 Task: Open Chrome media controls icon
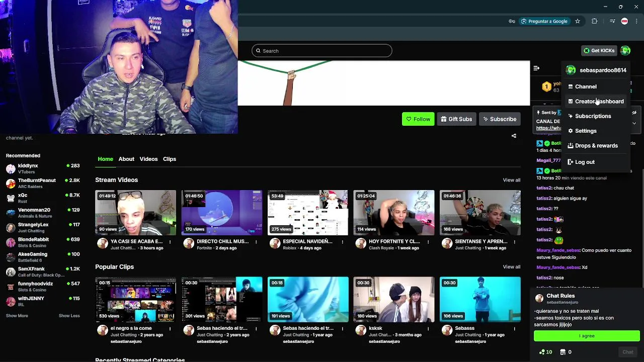click(612, 21)
